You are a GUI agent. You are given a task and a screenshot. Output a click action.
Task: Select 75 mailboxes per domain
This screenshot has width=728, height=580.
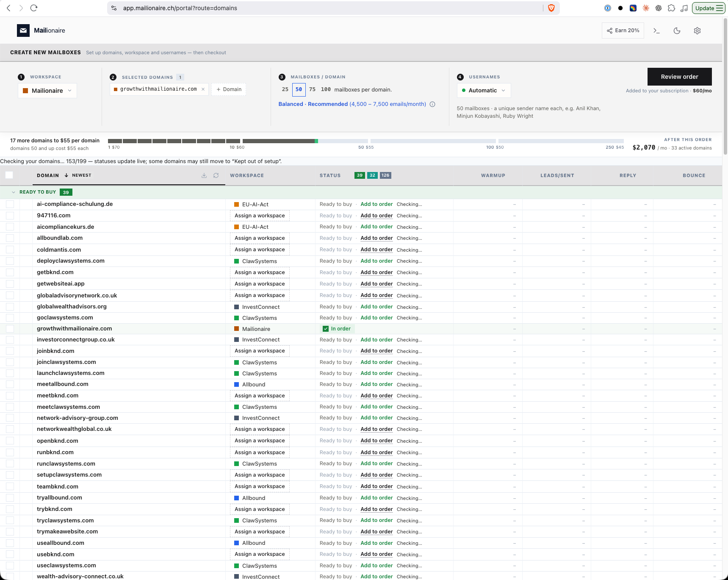click(312, 89)
